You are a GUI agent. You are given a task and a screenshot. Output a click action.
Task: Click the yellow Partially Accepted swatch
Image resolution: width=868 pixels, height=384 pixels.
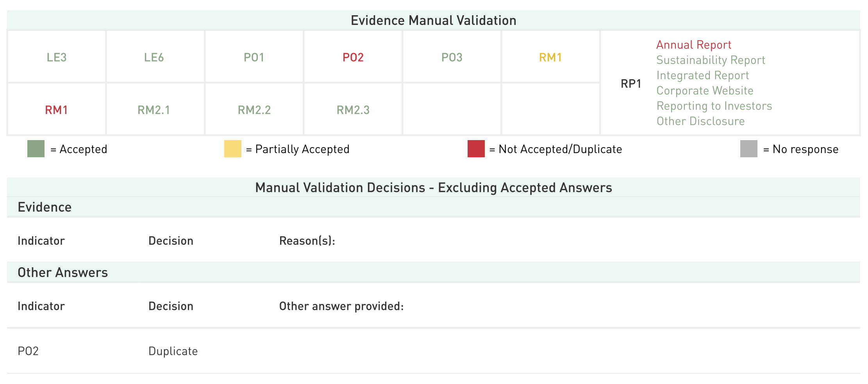point(232,149)
